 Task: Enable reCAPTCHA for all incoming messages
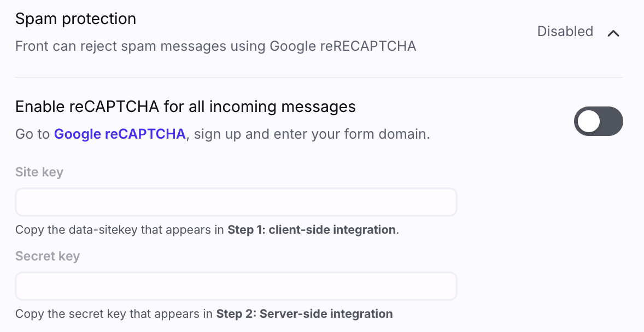(x=598, y=121)
